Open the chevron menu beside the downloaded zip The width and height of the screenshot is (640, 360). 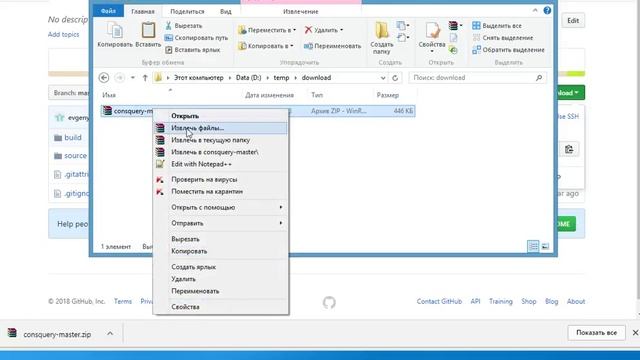(x=110, y=334)
